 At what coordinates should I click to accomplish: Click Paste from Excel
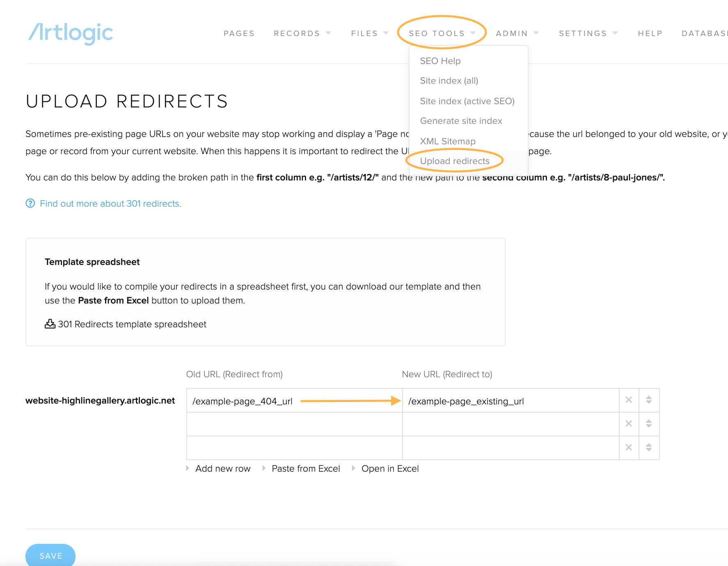(306, 469)
